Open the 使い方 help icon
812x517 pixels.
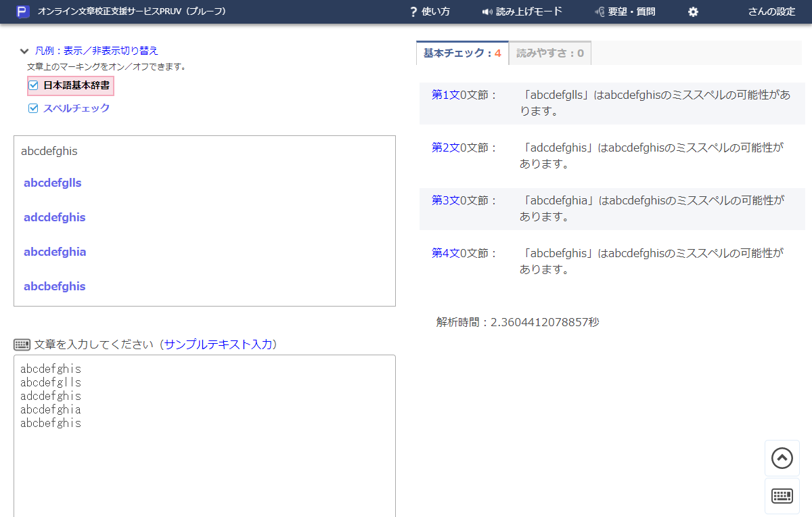tap(412, 12)
